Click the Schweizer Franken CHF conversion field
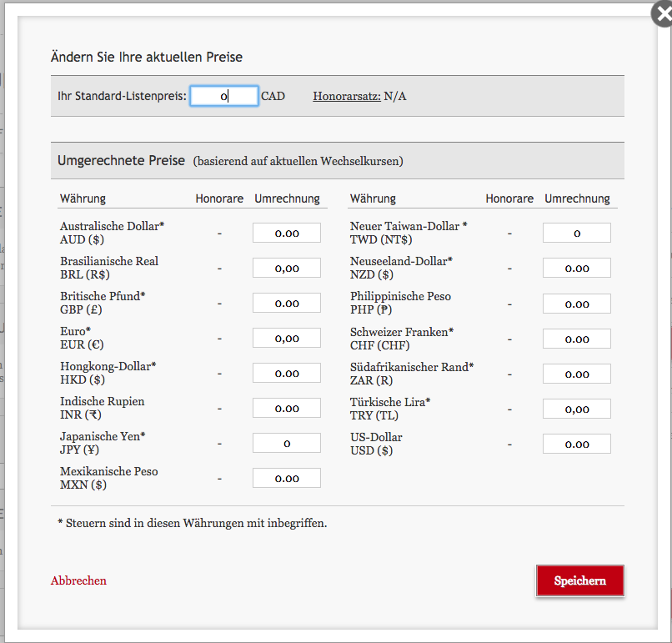672x643 pixels. [x=576, y=338]
